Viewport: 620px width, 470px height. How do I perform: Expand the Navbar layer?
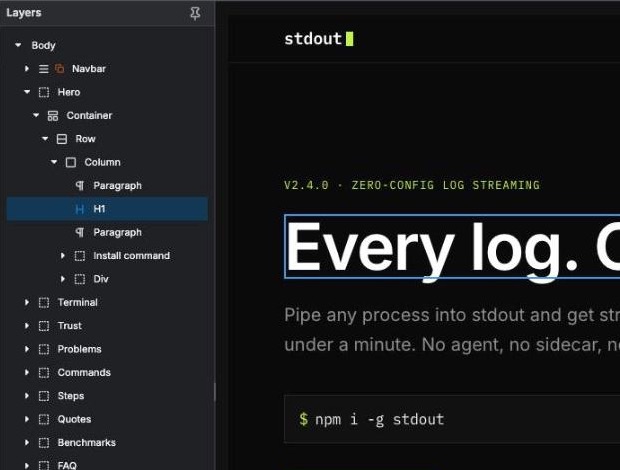click(26, 69)
